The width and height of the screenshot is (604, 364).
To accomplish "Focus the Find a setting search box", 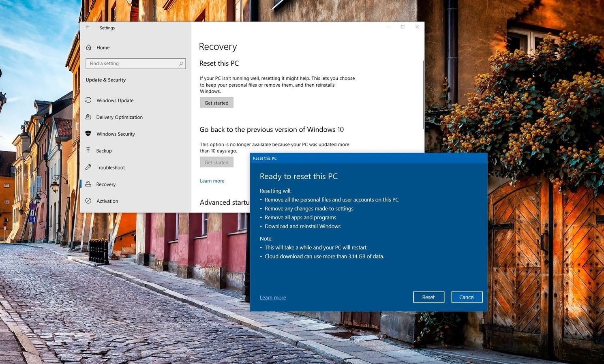I will (x=132, y=64).
